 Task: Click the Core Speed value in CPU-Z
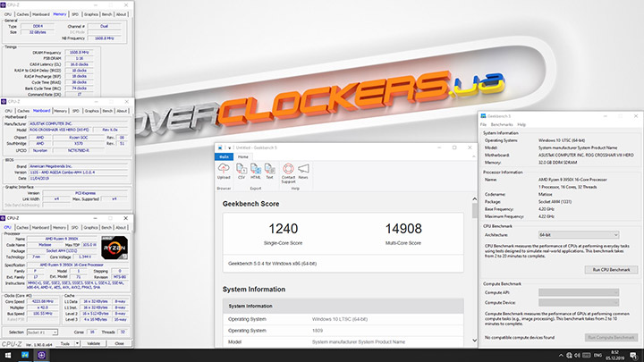[x=43, y=302]
